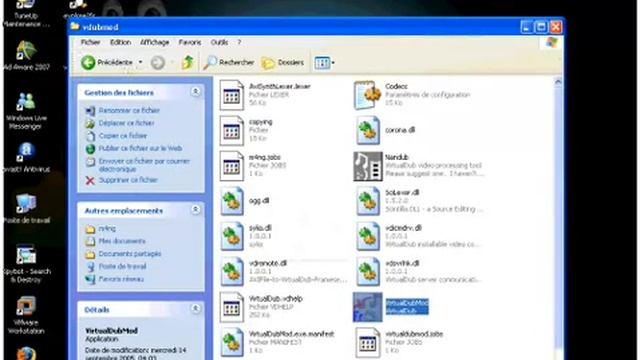Viewport: 640px width, 360px height.
Task: Collapse the Autres emplacements panel
Action: pyautogui.click(x=196, y=210)
